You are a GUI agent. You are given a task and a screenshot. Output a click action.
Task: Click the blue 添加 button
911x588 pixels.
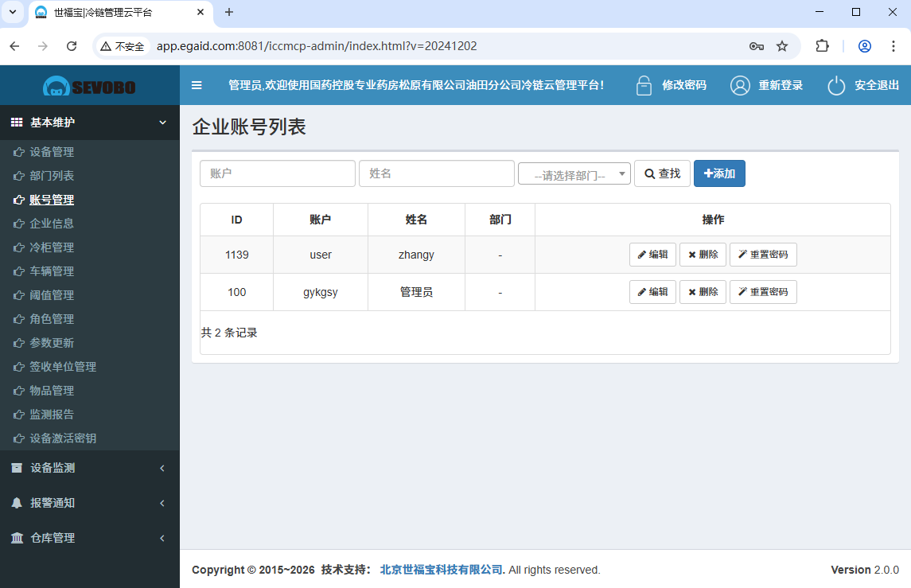pos(719,173)
